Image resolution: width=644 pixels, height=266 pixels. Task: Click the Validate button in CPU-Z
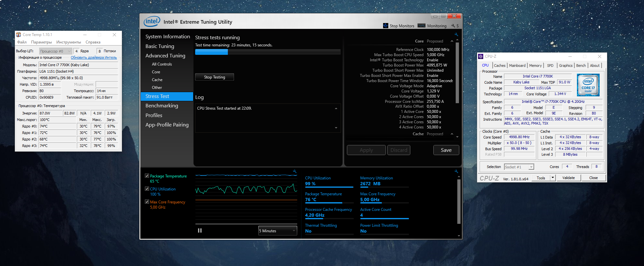click(x=568, y=178)
